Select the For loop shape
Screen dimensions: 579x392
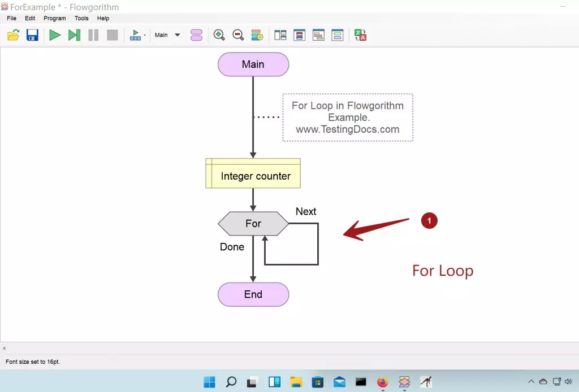[253, 224]
